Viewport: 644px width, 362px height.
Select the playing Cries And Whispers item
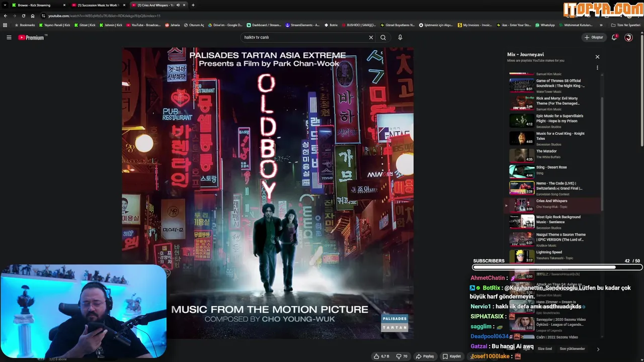coord(553,205)
